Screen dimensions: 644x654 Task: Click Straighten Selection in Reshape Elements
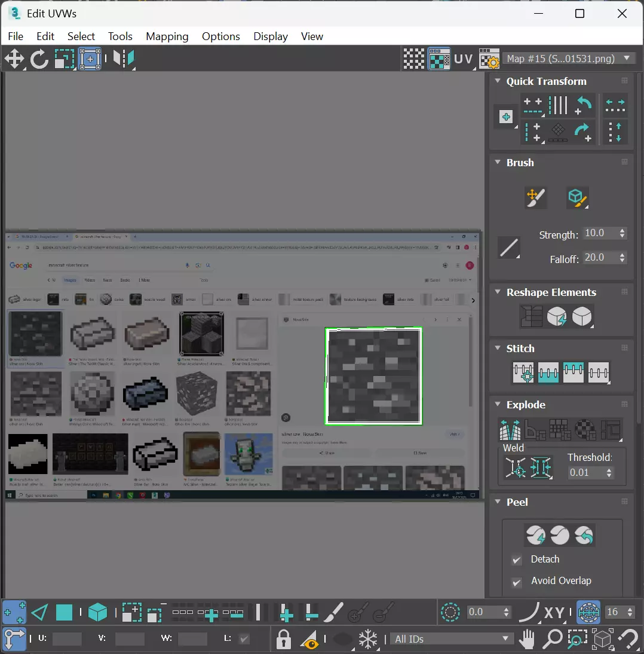pos(532,317)
